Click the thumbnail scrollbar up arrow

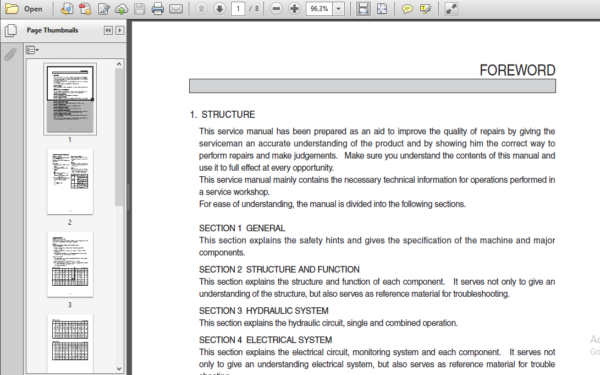(119, 64)
